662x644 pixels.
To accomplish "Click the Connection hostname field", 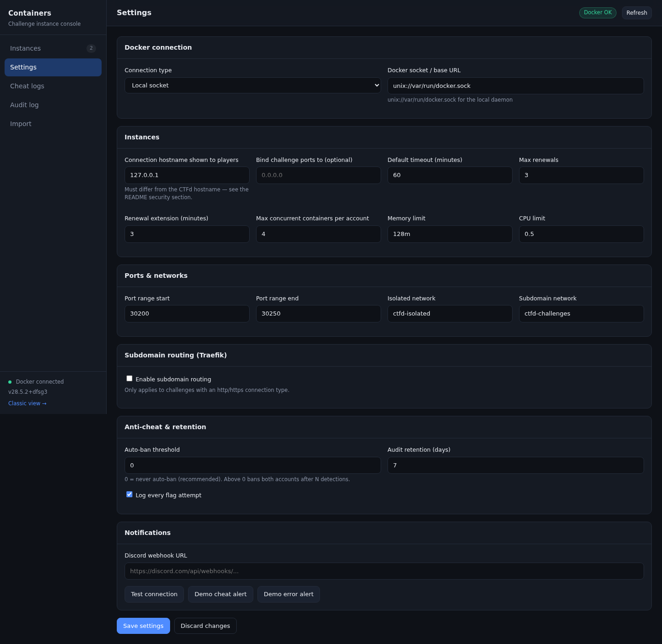I will pyautogui.click(x=187, y=175).
